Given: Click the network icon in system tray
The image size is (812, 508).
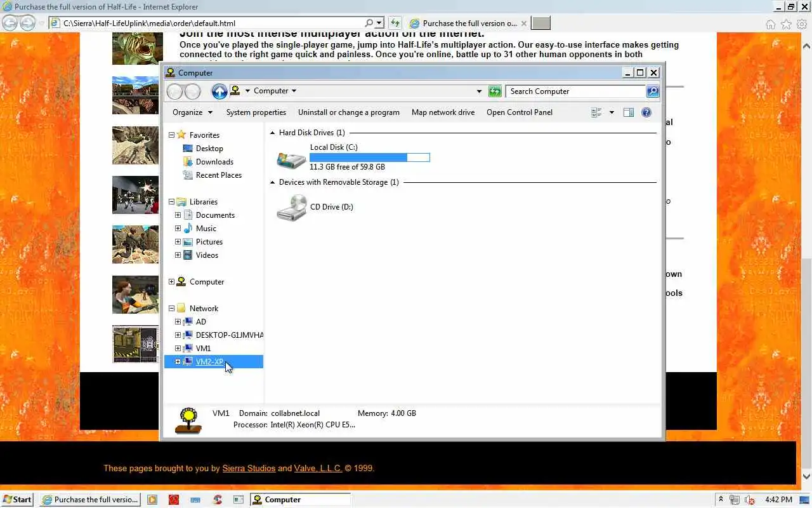Looking at the screenshot, I should pos(735,500).
